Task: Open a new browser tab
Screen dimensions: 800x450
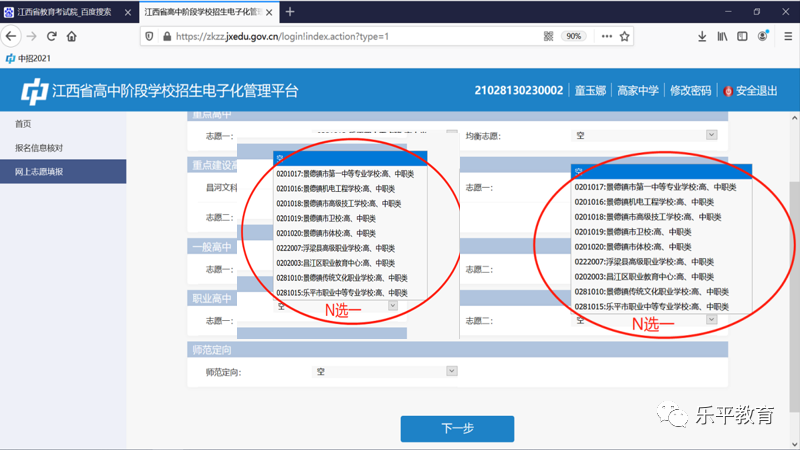Action: click(290, 12)
